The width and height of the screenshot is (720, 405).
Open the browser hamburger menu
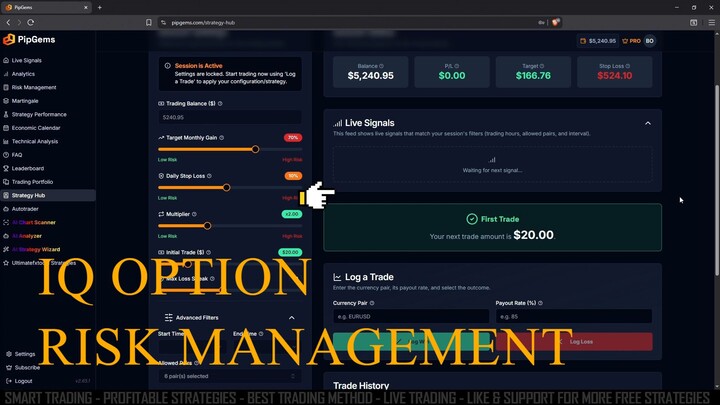click(x=711, y=22)
